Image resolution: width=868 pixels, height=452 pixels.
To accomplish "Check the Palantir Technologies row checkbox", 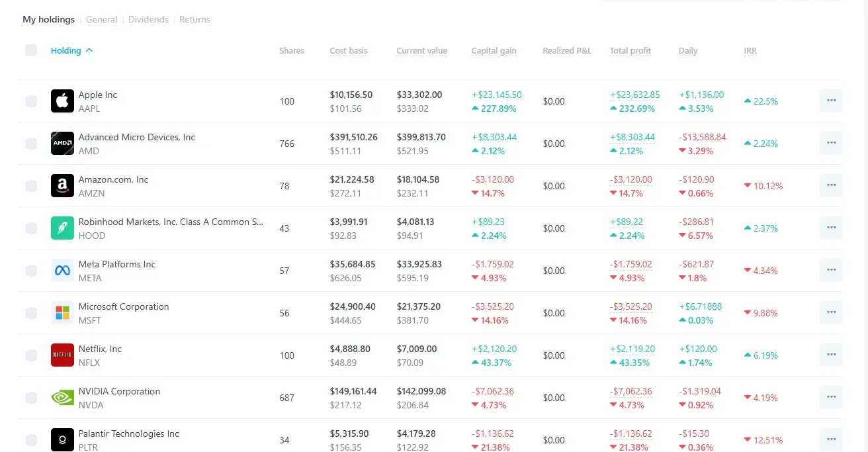I will [31, 440].
